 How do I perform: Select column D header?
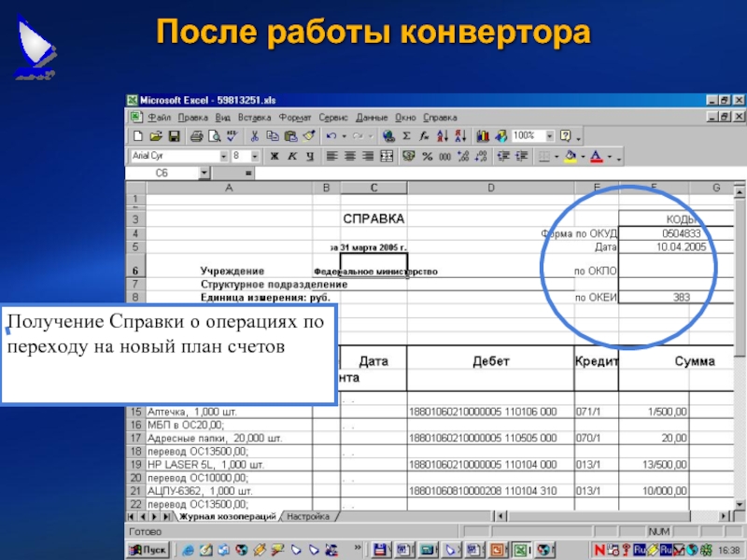491,188
